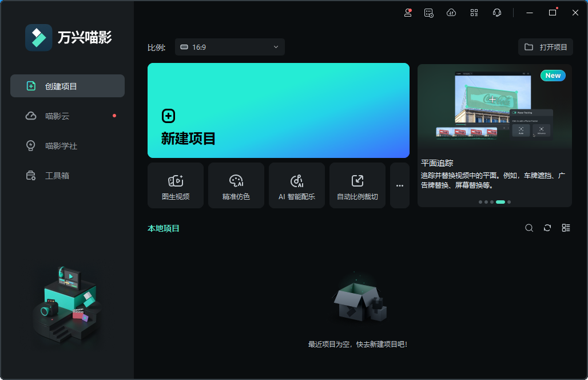Click the 万兴喵影 logo icon
The image size is (588, 380).
tap(39, 38)
